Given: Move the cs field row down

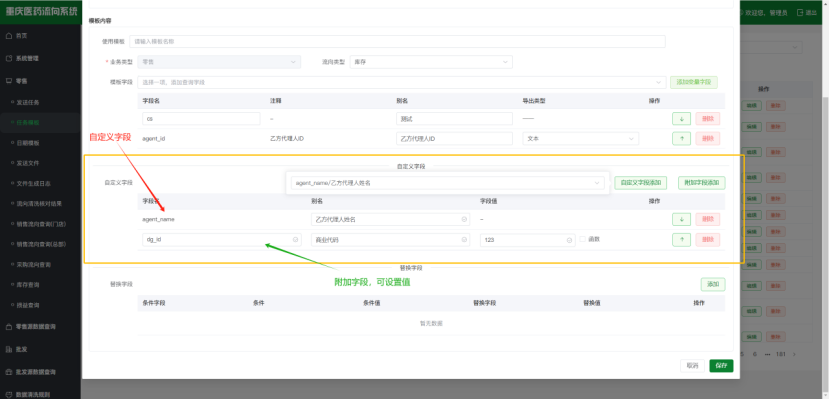Looking at the screenshot, I should 681,119.
